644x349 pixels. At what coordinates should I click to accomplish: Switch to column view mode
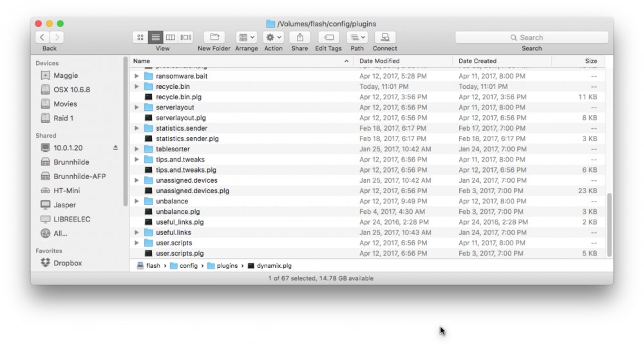[x=171, y=37]
